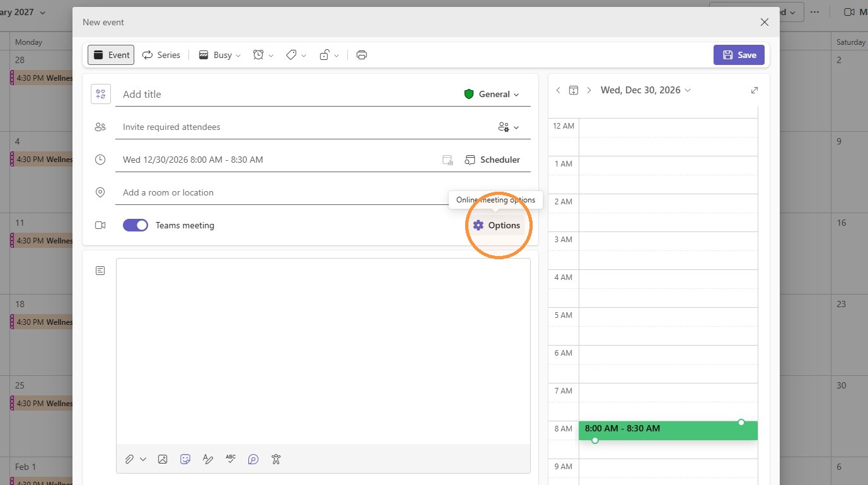This screenshot has height=485, width=868.
Task: Click the clock time icon
Action: 100,160
